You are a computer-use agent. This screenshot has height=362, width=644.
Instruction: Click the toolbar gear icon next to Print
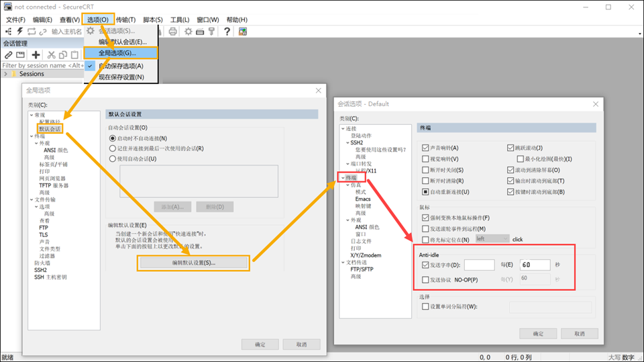(x=188, y=32)
